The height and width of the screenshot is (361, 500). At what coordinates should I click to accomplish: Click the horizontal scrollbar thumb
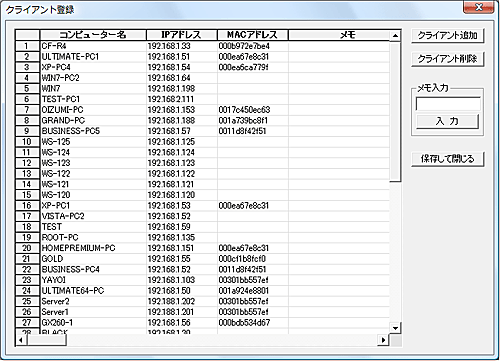tap(47, 340)
